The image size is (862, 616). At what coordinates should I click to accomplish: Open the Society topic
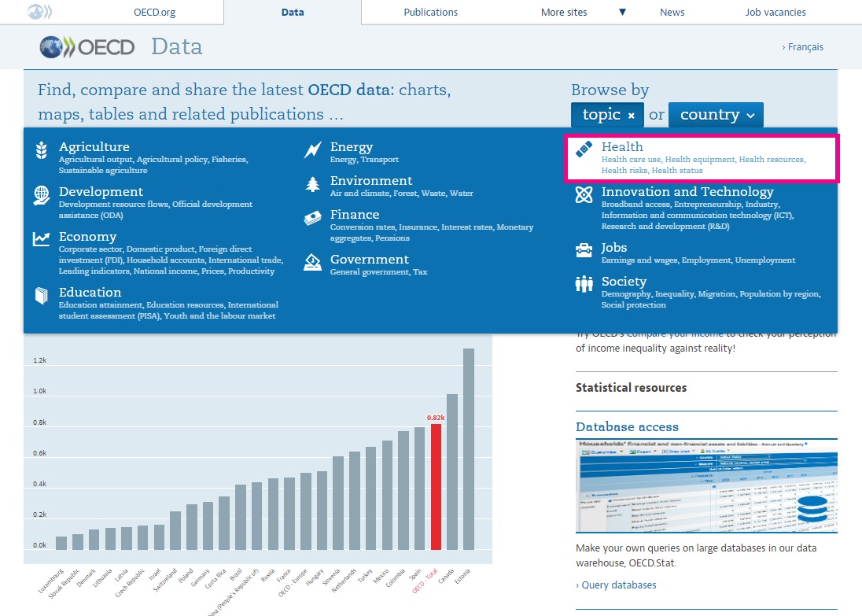[x=624, y=282]
